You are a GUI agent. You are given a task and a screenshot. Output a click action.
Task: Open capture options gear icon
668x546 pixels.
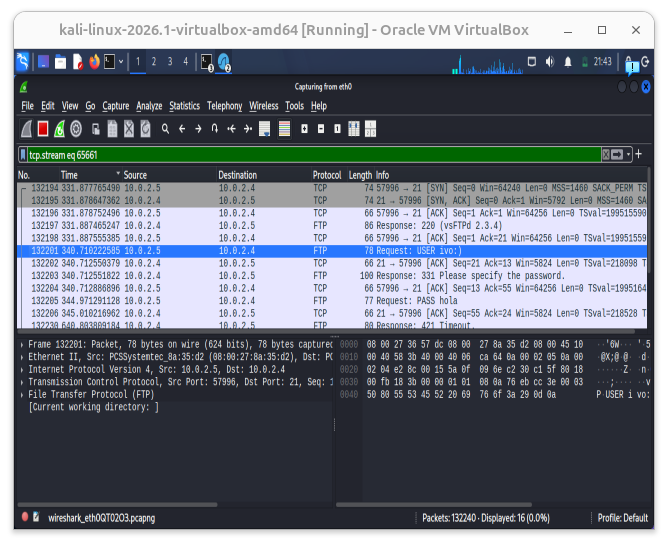pos(76,129)
